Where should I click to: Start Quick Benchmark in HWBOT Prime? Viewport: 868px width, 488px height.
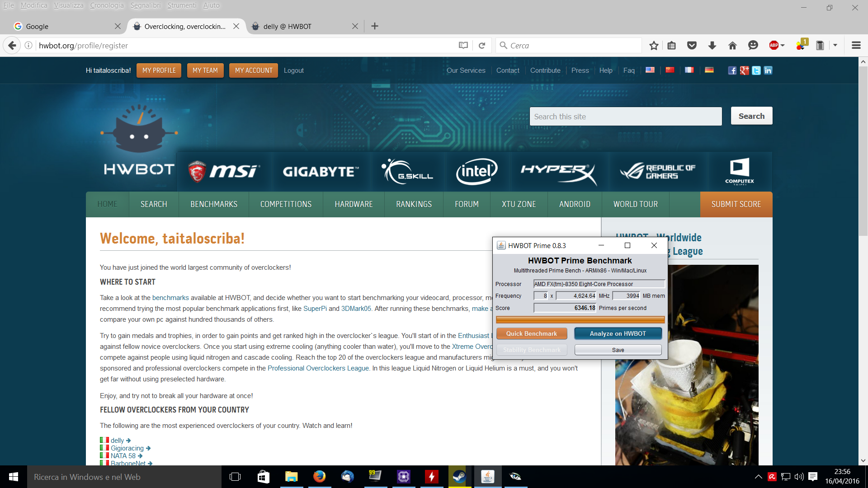532,333
